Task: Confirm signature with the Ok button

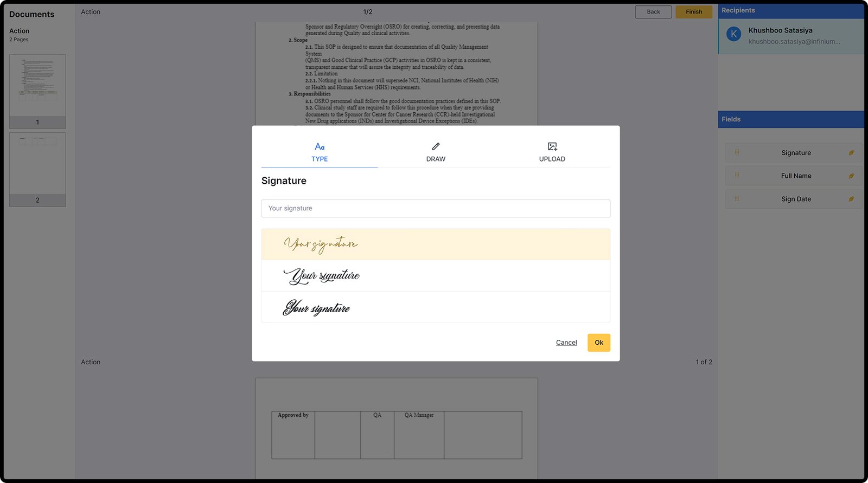Action: pos(598,343)
